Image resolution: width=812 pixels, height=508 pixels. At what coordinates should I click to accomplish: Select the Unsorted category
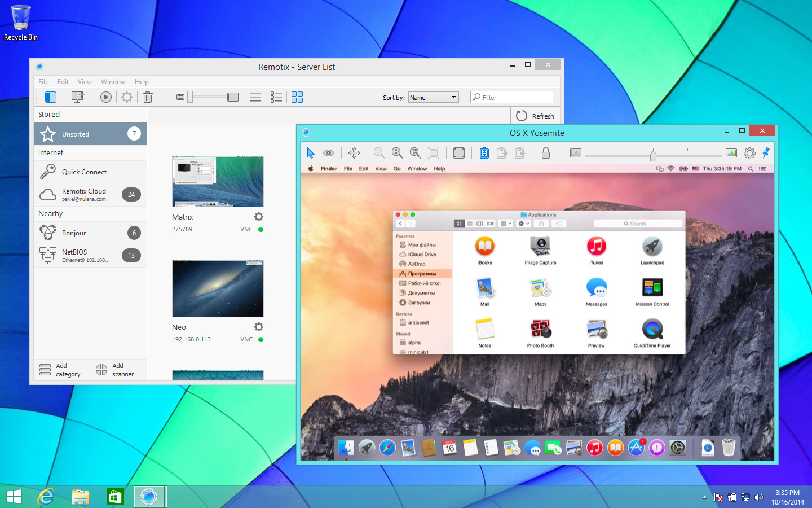[90, 134]
